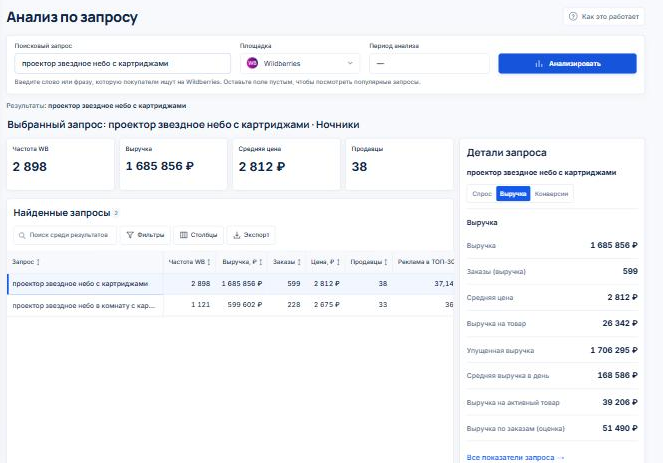The height and width of the screenshot is (463, 663).
Task: Click the Частота WB card value 2 898
Action: [x=30, y=167]
